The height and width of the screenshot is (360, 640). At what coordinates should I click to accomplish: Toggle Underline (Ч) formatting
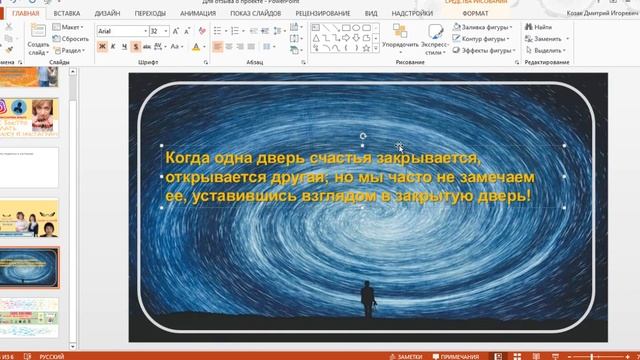pyautogui.click(x=124, y=47)
